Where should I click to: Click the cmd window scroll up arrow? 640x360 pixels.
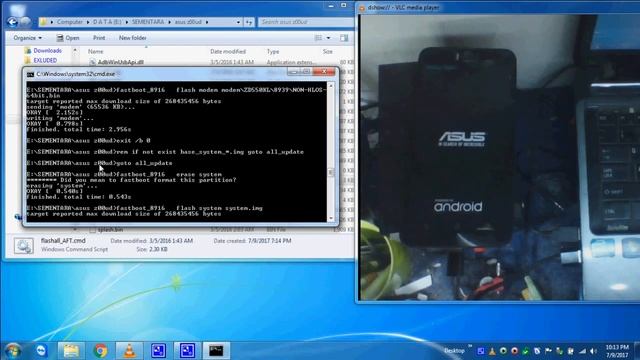click(x=331, y=86)
